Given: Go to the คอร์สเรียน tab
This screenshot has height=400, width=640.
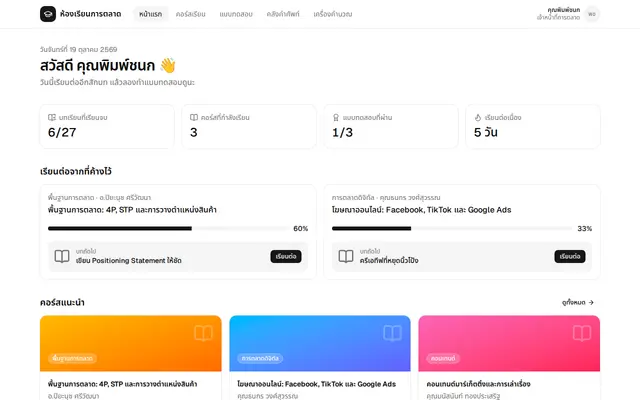Looking at the screenshot, I should (x=191, y=14).
